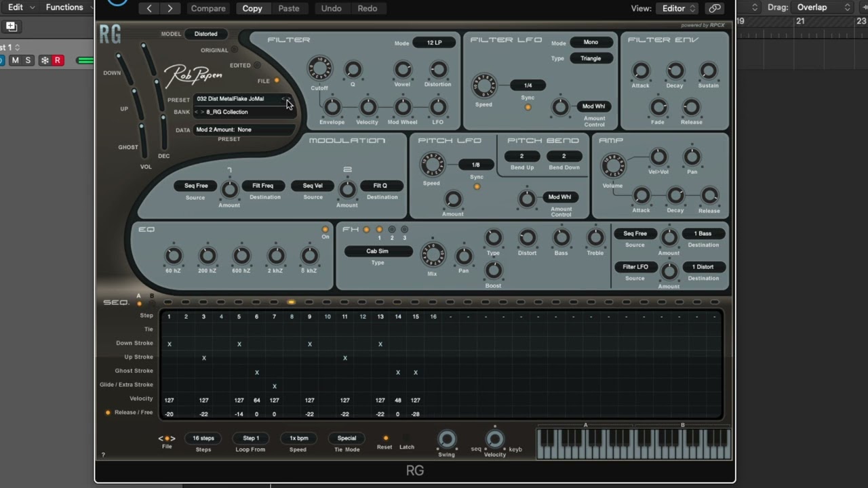The image size is (868, 488).
Task: Click the Vowel knob in Filter
Action: (x=403, y=69)
